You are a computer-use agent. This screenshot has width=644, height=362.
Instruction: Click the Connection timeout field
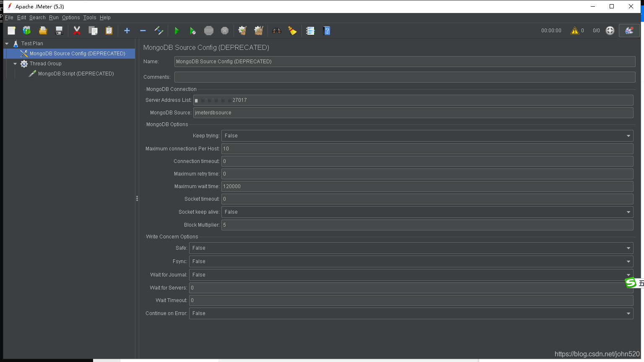click(x=427, y=161)
